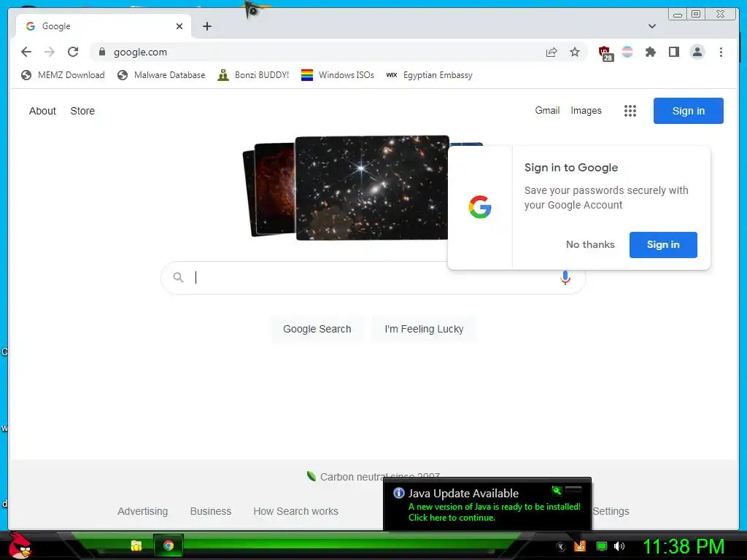Open Gmail from the header
This screenshot has width=747, height=560.
tap(547, 111)
